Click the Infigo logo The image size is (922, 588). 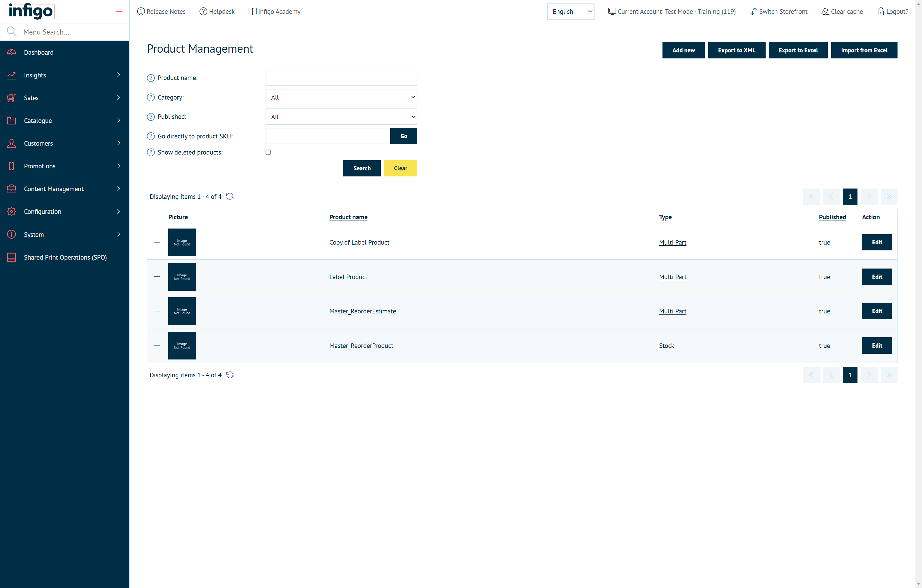[31, 12]
